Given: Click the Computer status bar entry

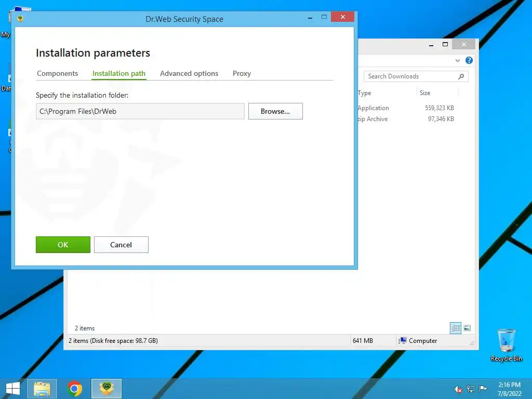Looking at the screenshot, I should click(418, 341).
